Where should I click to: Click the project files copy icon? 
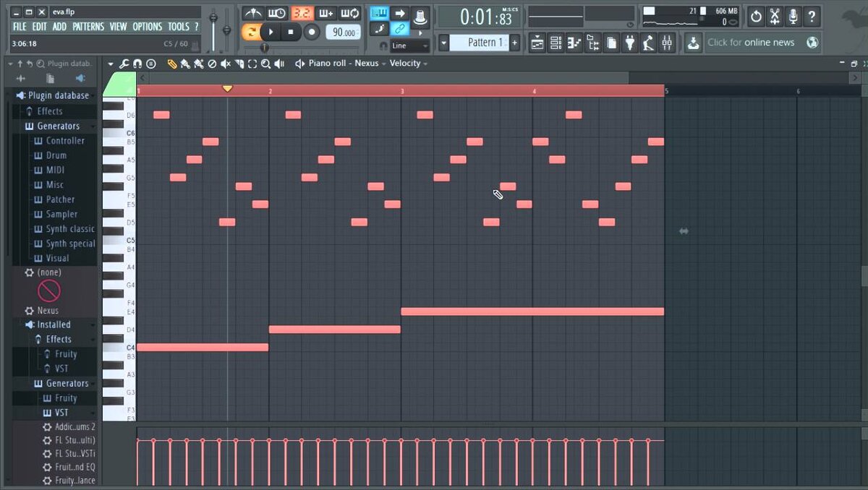point(611,43)
